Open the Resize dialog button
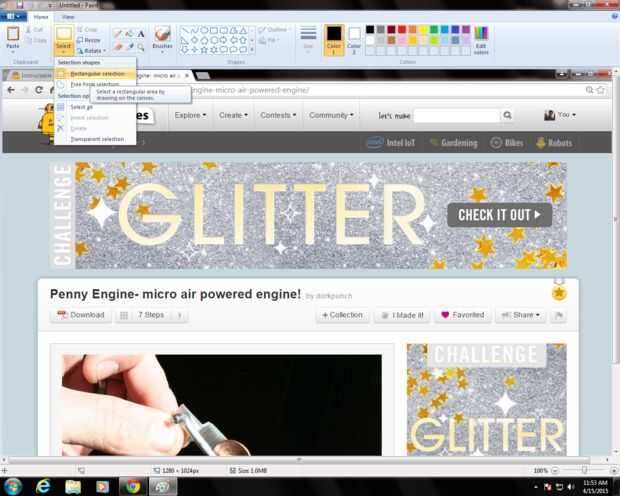This screenshot has height=496, width=620. click(x=89, y=40)
